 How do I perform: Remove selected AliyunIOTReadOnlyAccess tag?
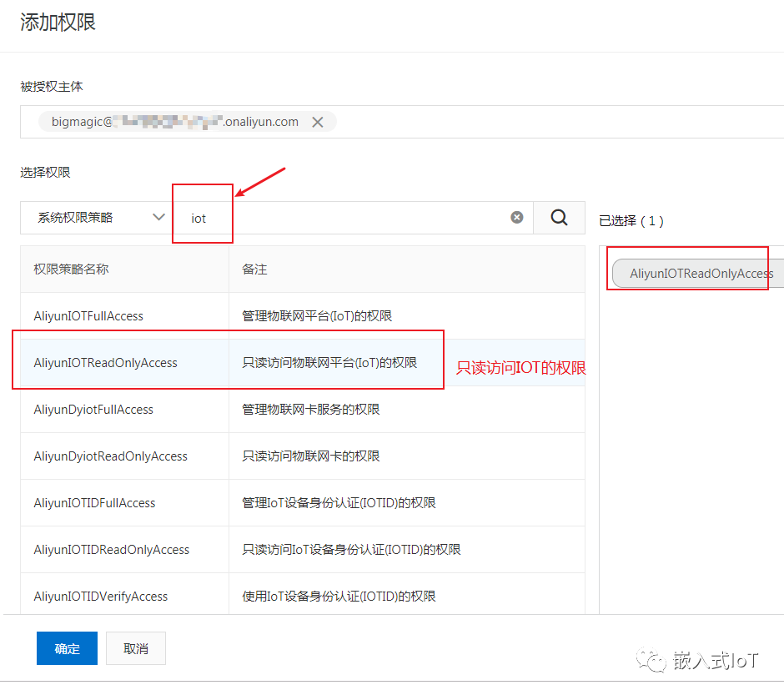(701, 274)
